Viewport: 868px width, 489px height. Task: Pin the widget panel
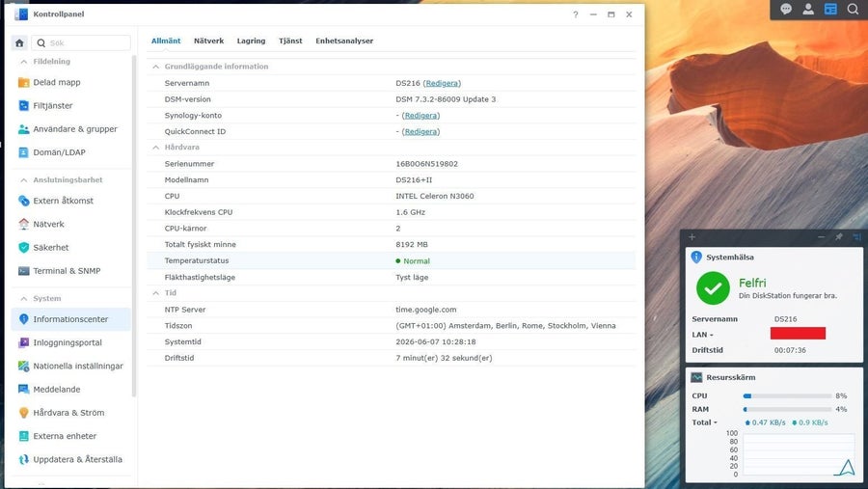(839, 237)
